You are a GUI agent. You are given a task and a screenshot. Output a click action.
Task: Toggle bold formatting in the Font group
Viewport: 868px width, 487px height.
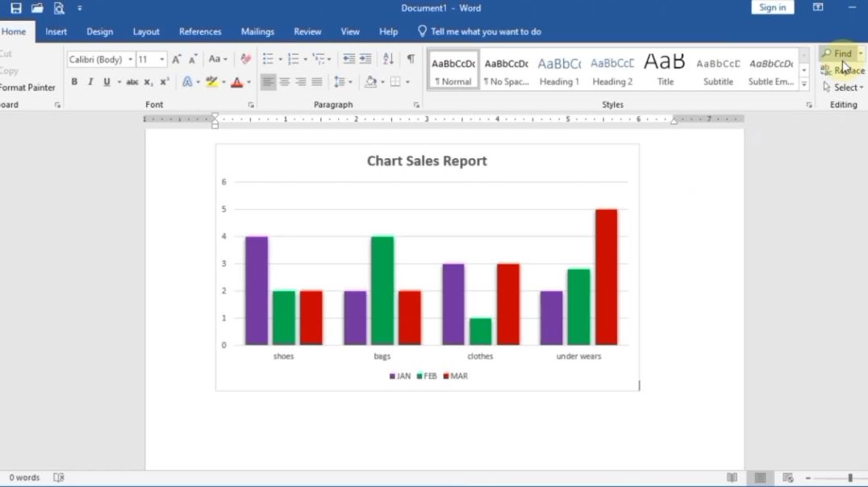tap(73, 81)
